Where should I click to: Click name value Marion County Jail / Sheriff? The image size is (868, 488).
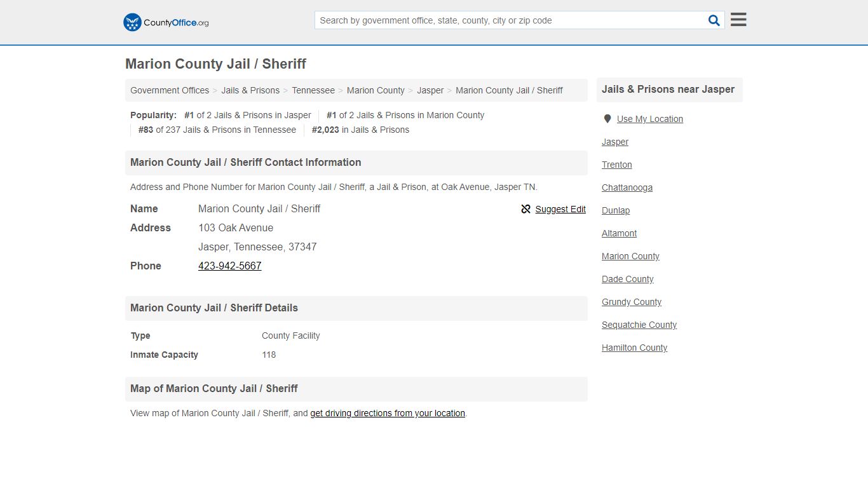pos(259,208)
